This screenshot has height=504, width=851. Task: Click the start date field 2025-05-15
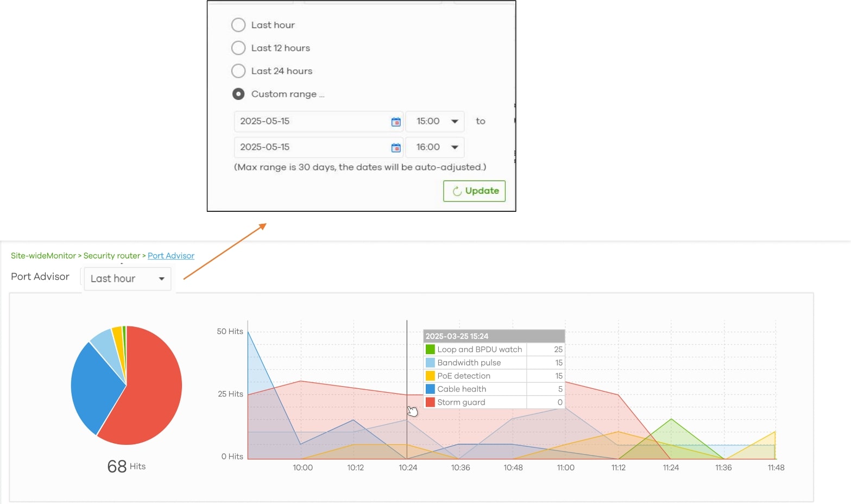tap(319, 122)
